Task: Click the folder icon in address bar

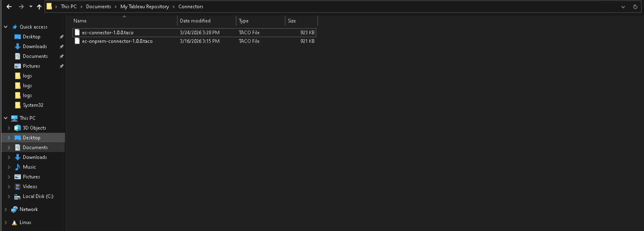Action: pyautogui.click(x=49, y=7)
